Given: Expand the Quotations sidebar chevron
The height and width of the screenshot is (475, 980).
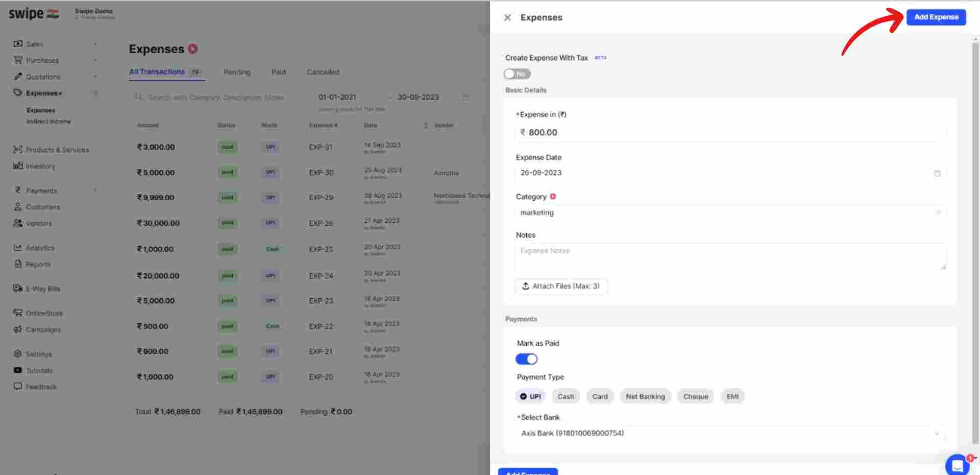Looking at the screenshot, I should point(95,77).
